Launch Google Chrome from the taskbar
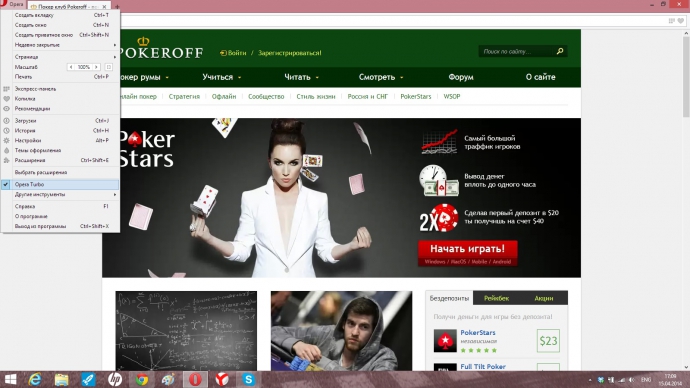The height and width of the screenshot is (388, 690). coord(142,379)
